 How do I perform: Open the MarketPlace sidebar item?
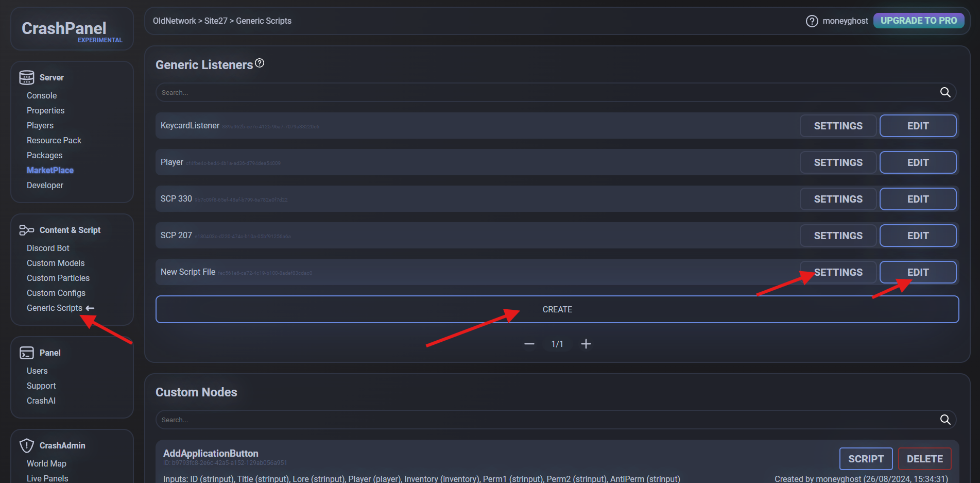50,170
